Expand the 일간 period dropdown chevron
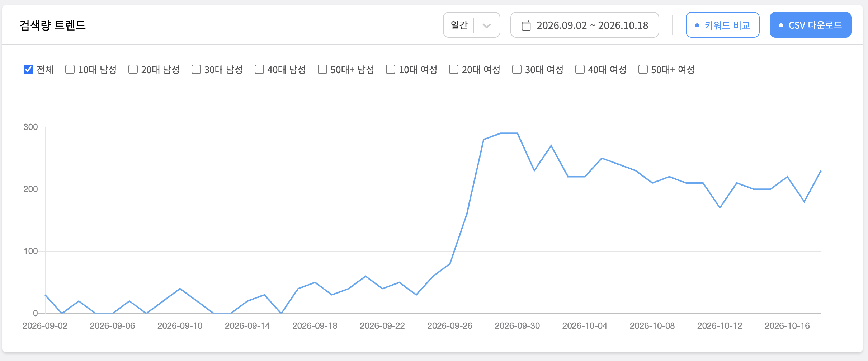 tap(486, 25)
